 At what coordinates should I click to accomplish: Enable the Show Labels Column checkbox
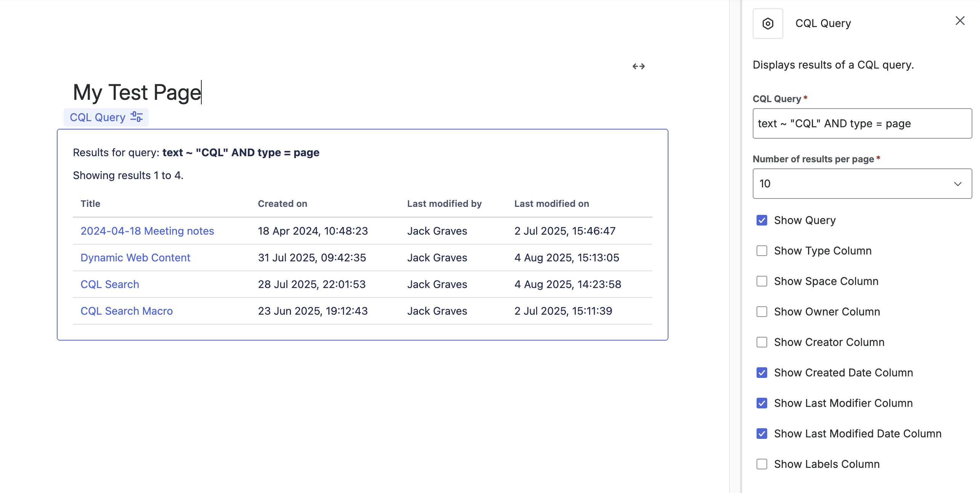click(x=762, y=464)
